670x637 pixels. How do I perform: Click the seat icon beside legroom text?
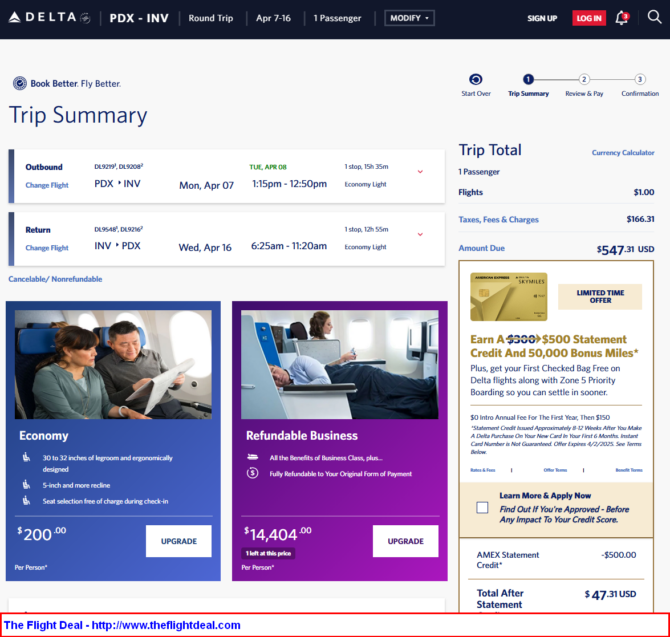pyautogui.click(x=26, y=457)
